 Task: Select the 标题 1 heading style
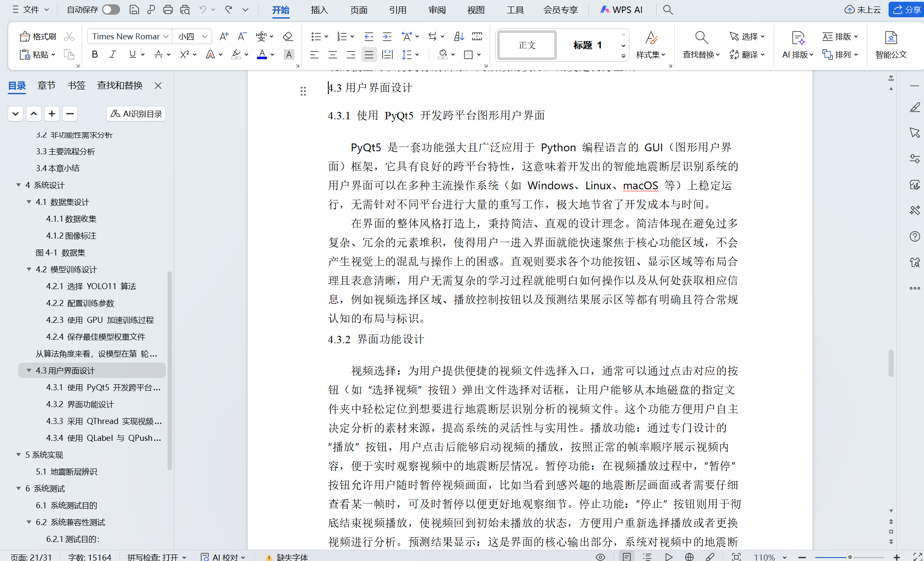pos(587,45)
